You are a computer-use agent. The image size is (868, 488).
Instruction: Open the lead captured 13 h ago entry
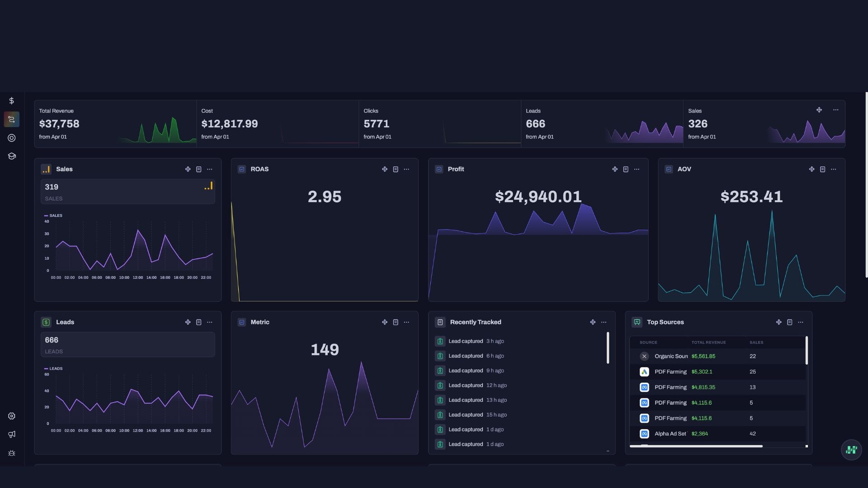(x=471, y=400)
